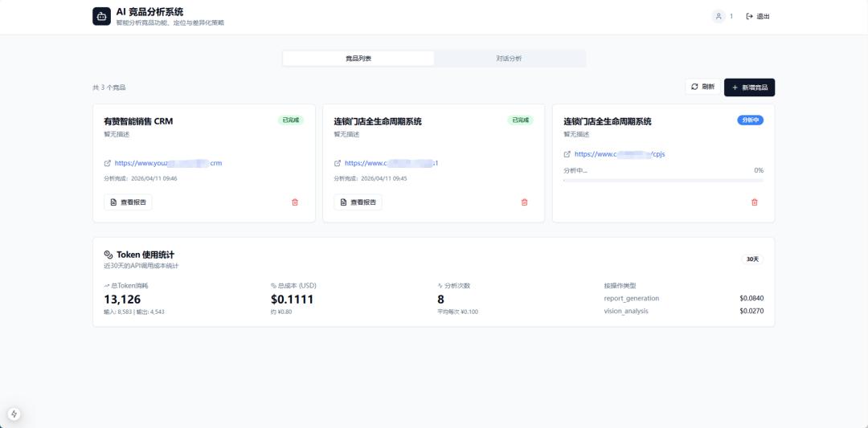The height and width of the screenshot is (428, 868).
Task: Open the URL link ending in /cpjs
Action: tap(619, 154)
